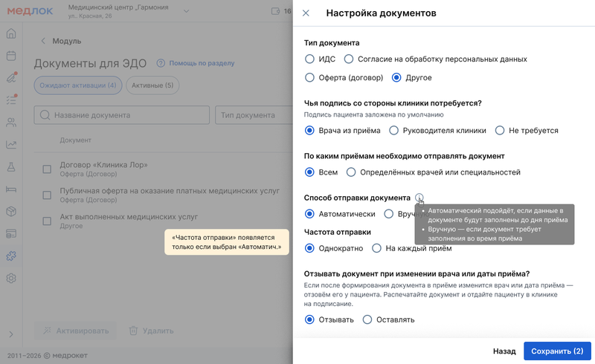
Task: Select the ИДС document type
Action: point(321,59)
